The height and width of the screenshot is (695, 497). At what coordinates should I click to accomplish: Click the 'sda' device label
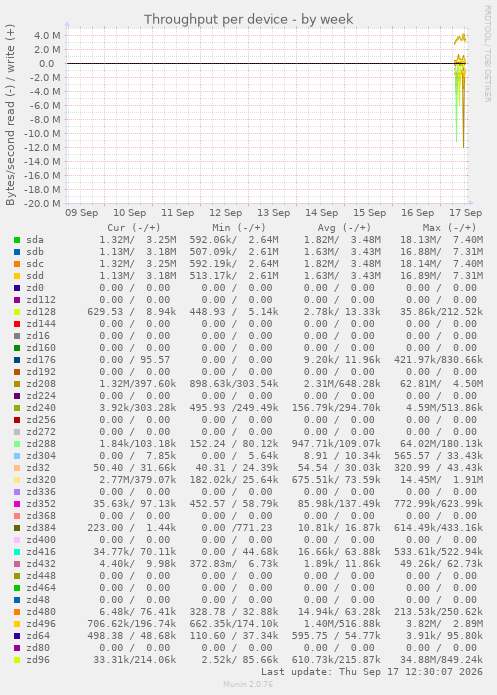point(35,240)
